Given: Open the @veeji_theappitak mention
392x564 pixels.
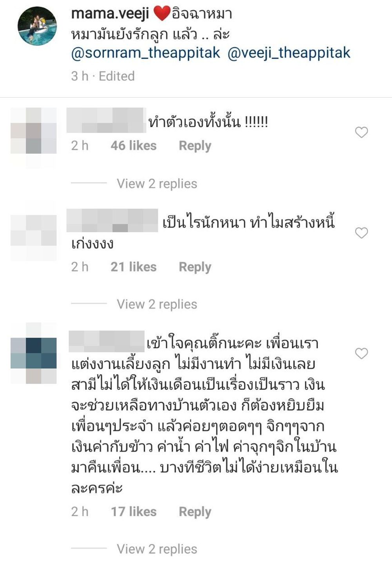Looking at the screenshot, I should (x=289, y=53).
